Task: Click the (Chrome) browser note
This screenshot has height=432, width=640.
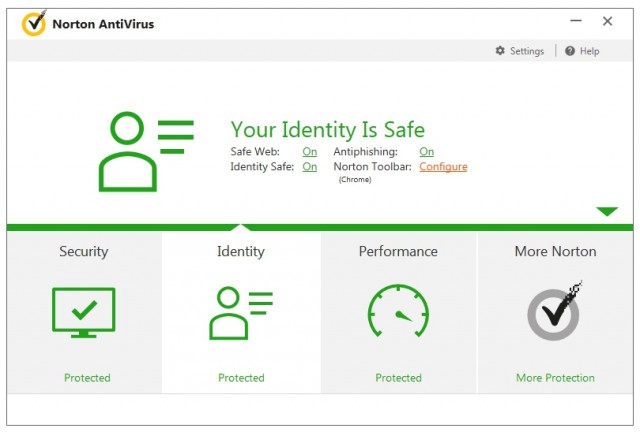Action: [355, 179]
